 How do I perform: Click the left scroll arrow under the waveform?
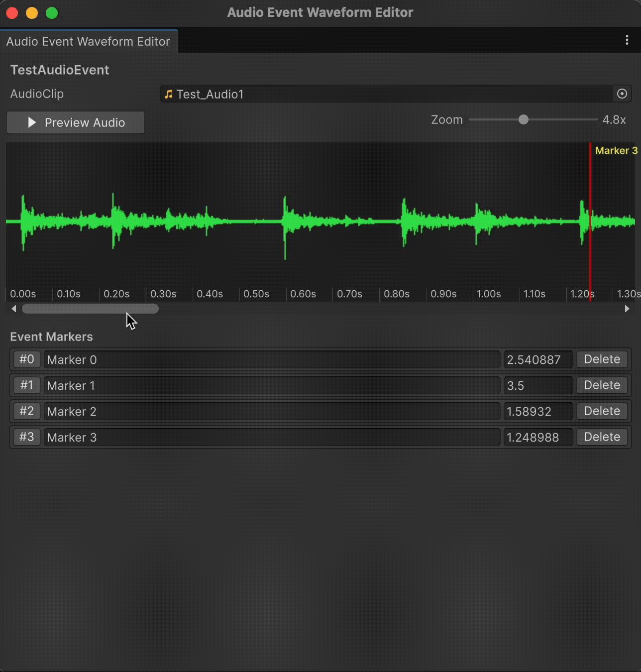(14, 309)
